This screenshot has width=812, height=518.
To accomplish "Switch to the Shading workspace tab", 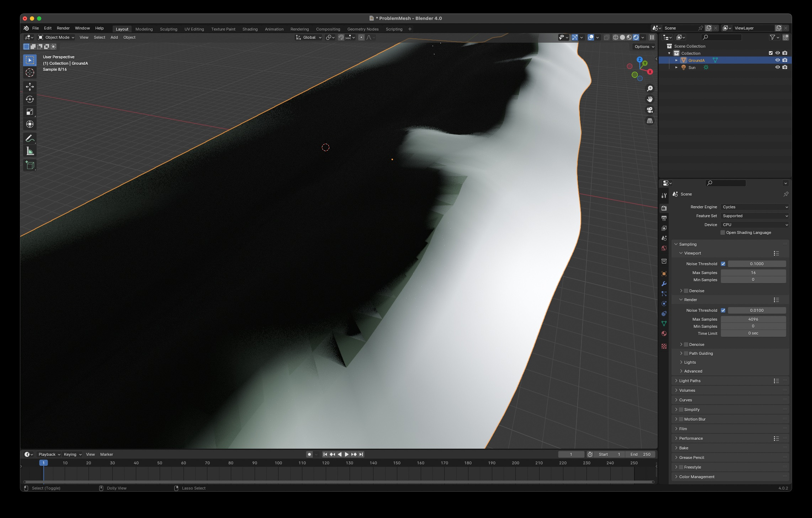I will click(250, 29).
